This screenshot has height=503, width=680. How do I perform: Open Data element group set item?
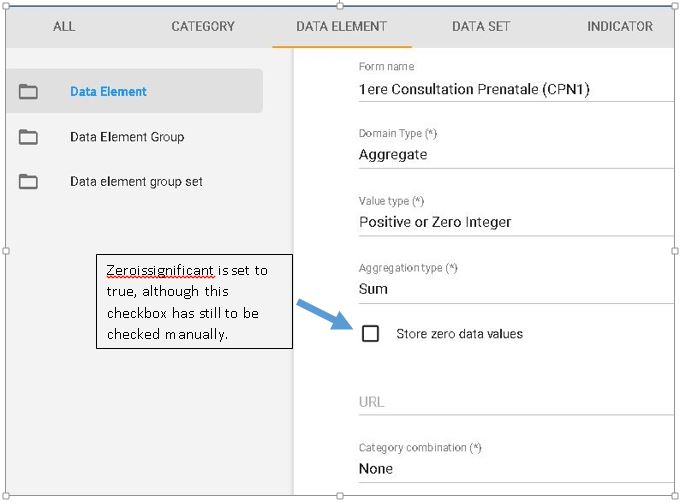[136, 182]
